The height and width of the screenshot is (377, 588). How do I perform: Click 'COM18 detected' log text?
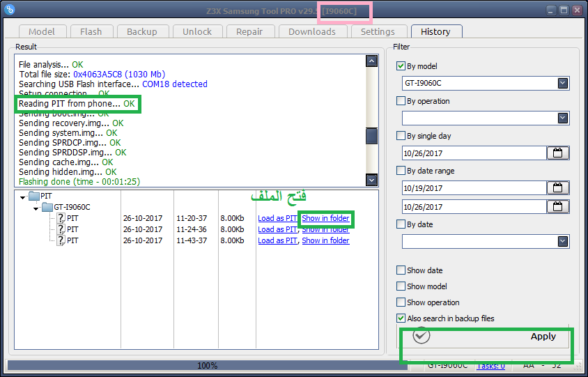coord(175,84)
